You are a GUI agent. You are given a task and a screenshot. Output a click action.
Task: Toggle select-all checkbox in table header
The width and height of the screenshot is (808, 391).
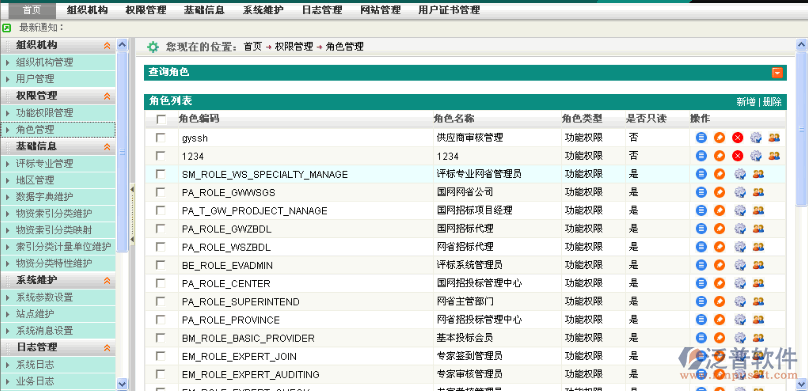tap(161, 120)
